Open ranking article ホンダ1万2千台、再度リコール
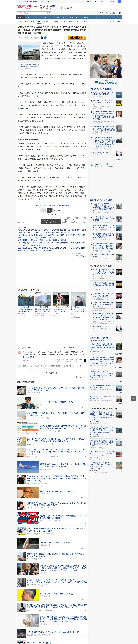Screen dimensions: 138x644 tap(103, 93)
